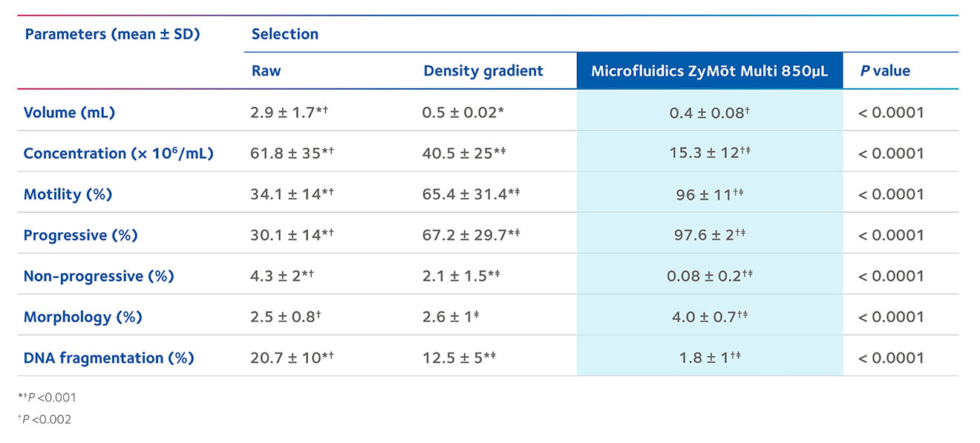980x443 pixels.
Task: Select the Volume (mL) row label
Action: (71, 113)
